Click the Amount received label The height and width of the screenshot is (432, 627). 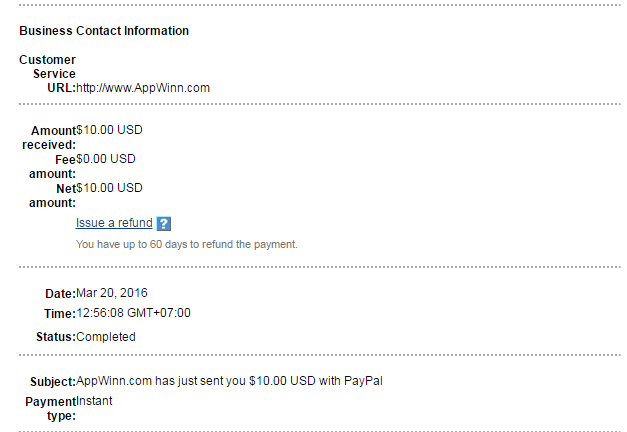tap(49, 138)
